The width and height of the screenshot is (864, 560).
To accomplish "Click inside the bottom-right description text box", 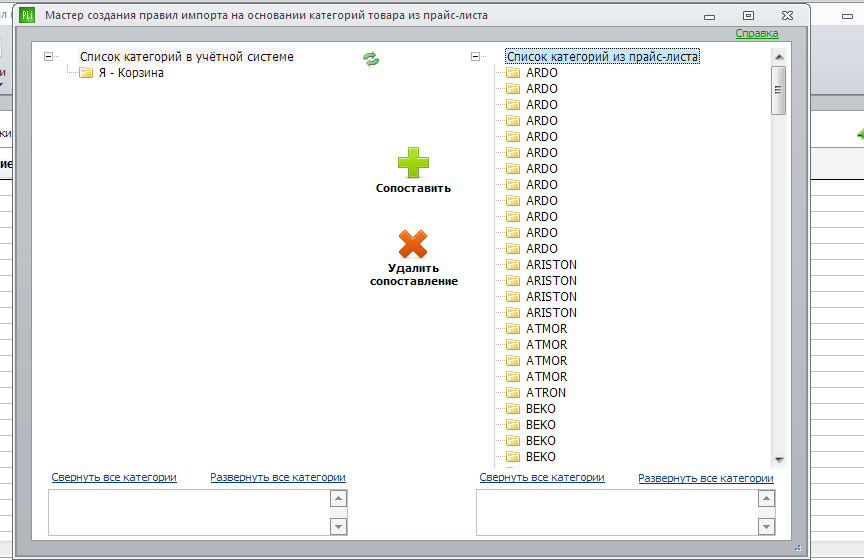I will pyautogui.click(x=617, y=513).
